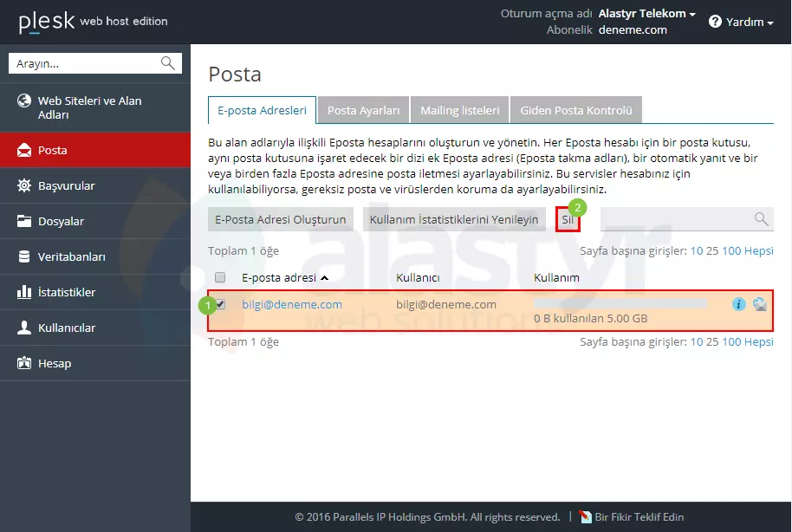Set bottom entries per page to 10
Image resolution: width=792 pixels, height=532 pixels.
click(696, 341)
